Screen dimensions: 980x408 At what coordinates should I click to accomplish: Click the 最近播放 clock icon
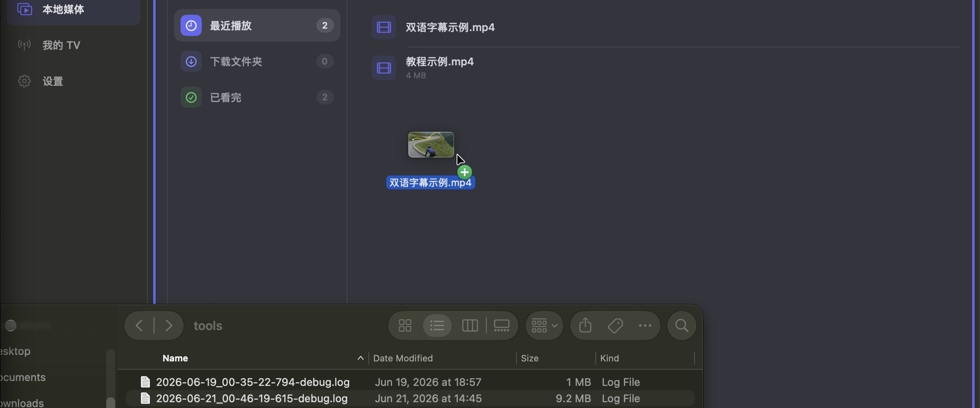tap(191, 26)
